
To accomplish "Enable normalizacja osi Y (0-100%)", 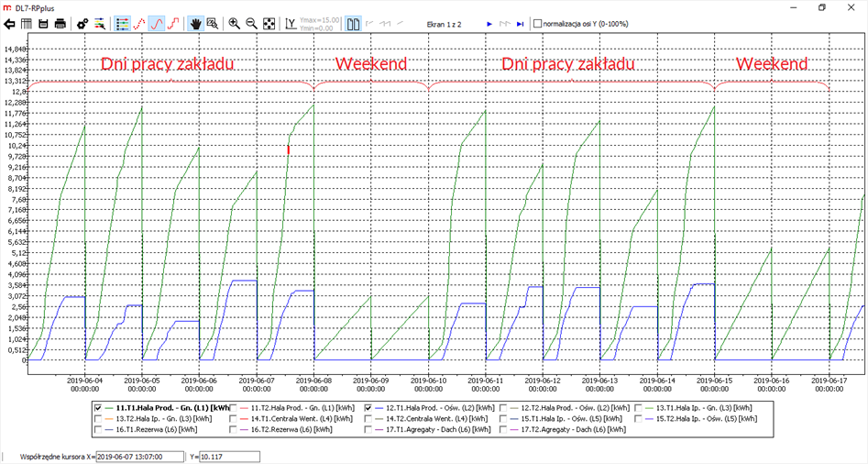I will 537,24.
